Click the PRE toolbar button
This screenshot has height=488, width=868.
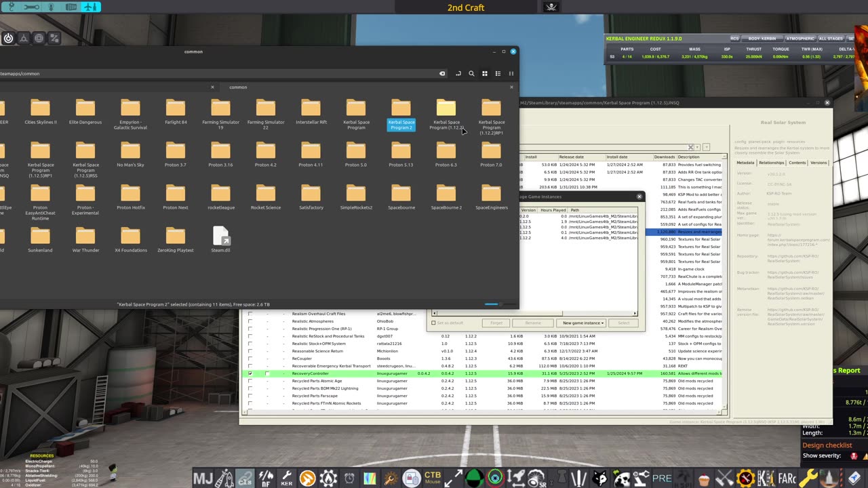(x=662, y=479)
